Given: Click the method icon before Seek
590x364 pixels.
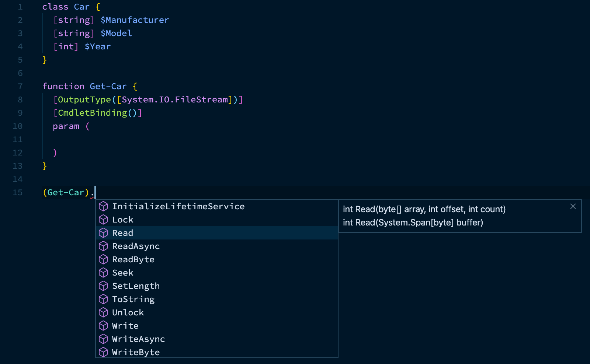Looking at the screenshot, I should [104, 273].
